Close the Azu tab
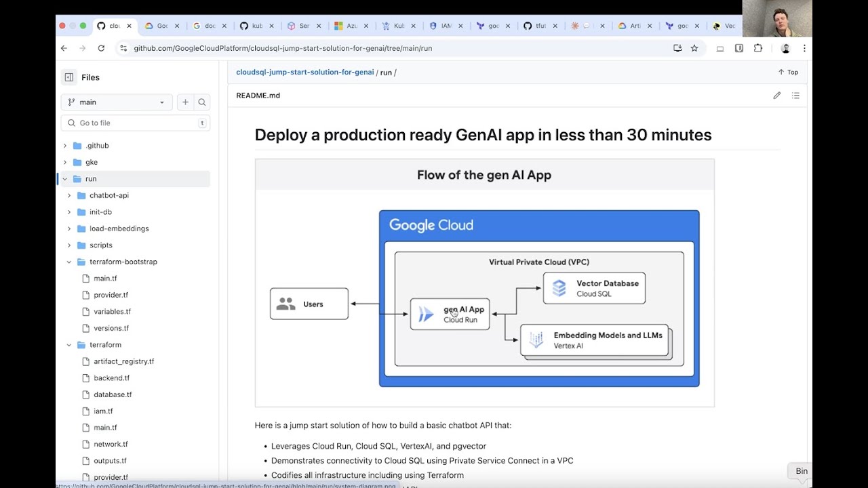Screen dimensions: 868x488 coord(366,26)
